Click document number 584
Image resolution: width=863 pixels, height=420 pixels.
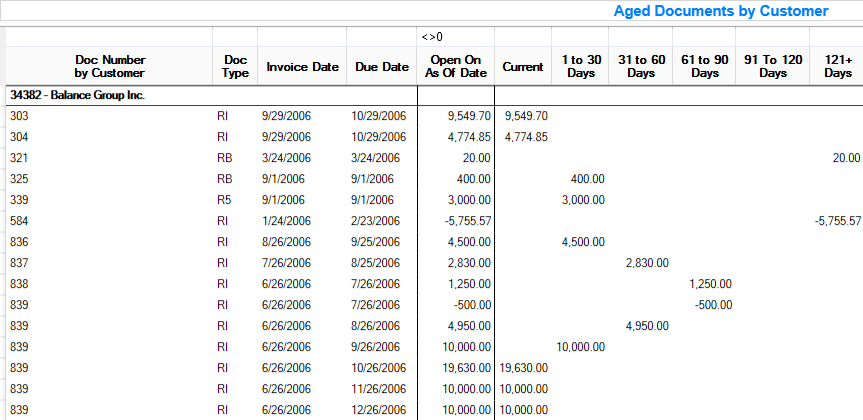pos(20,220)
